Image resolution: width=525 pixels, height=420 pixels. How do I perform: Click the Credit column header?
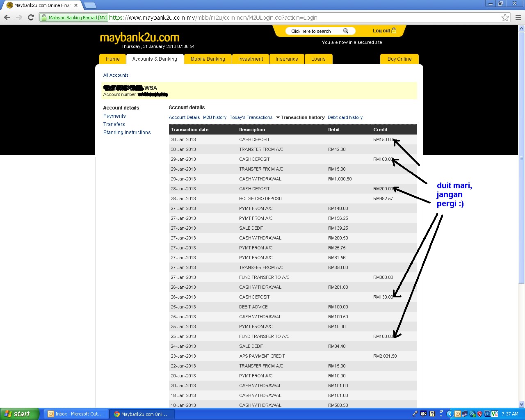coord(380,130)
